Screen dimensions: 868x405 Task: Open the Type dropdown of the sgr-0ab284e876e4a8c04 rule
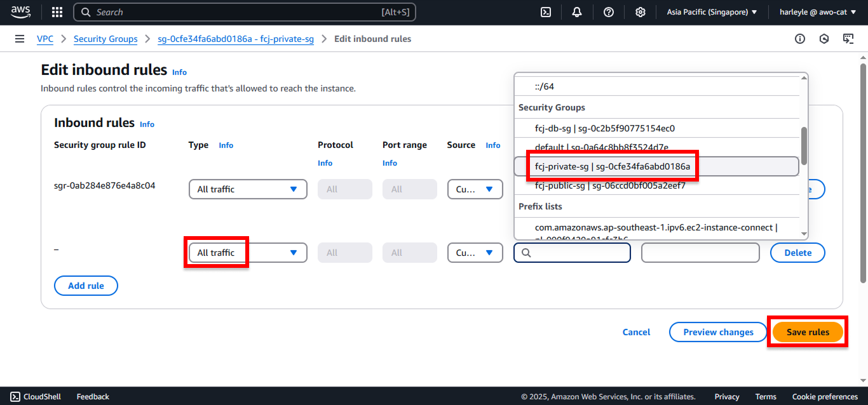[x=248, y=189]
